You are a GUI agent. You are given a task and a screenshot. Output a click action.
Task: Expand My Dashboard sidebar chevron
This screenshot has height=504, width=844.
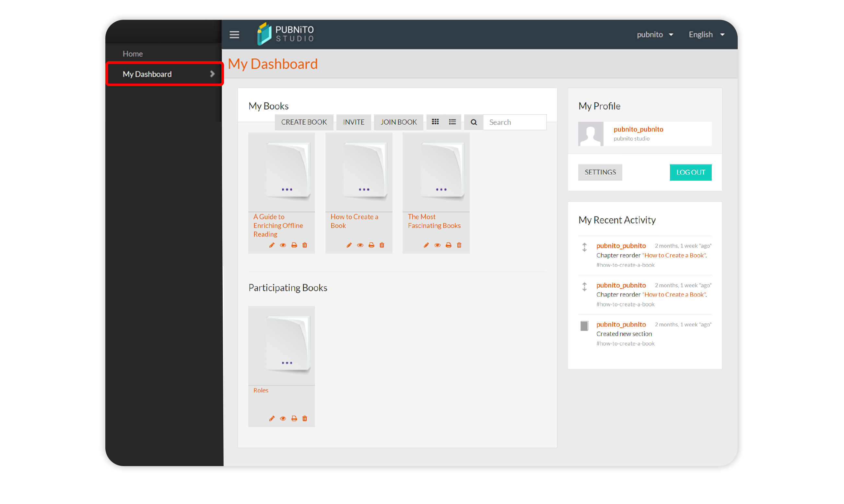(213, 74)
